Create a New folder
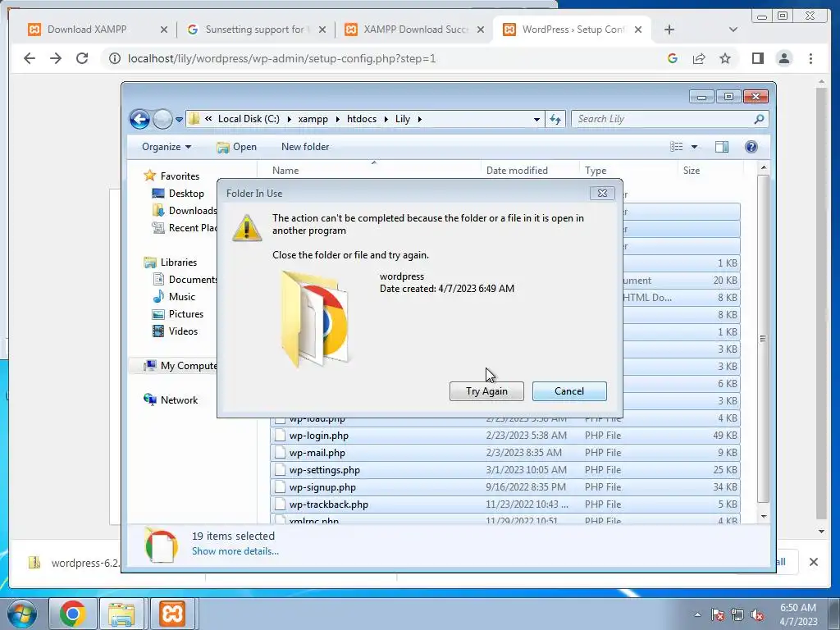 [x=305, y=147]
